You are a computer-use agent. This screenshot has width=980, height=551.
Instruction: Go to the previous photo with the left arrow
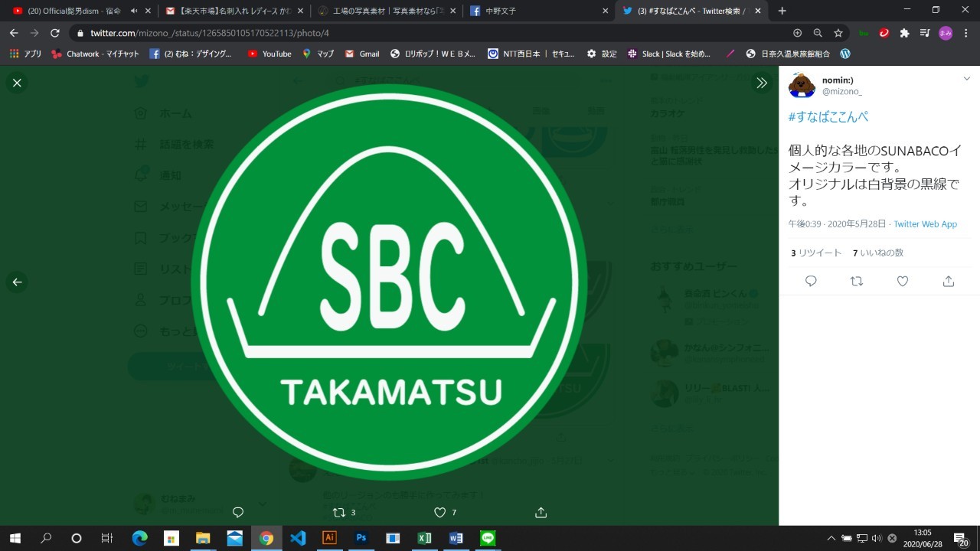coord(17,282)
